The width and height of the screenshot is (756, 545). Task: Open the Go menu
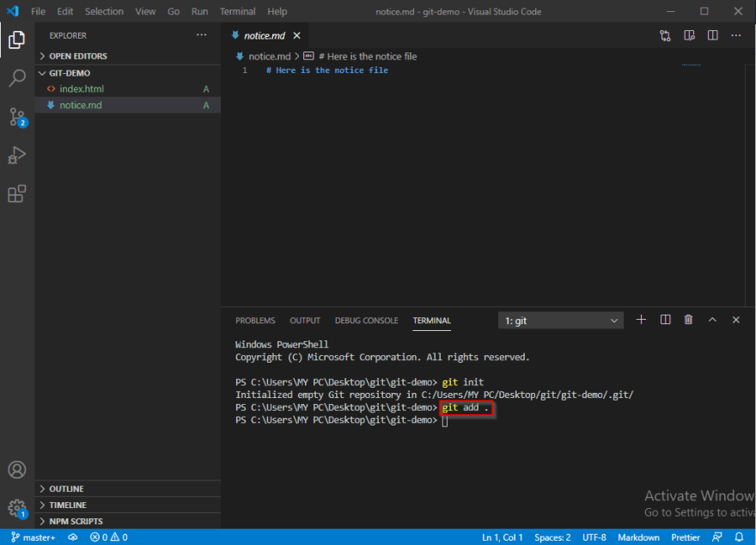(x=174, y=11)
